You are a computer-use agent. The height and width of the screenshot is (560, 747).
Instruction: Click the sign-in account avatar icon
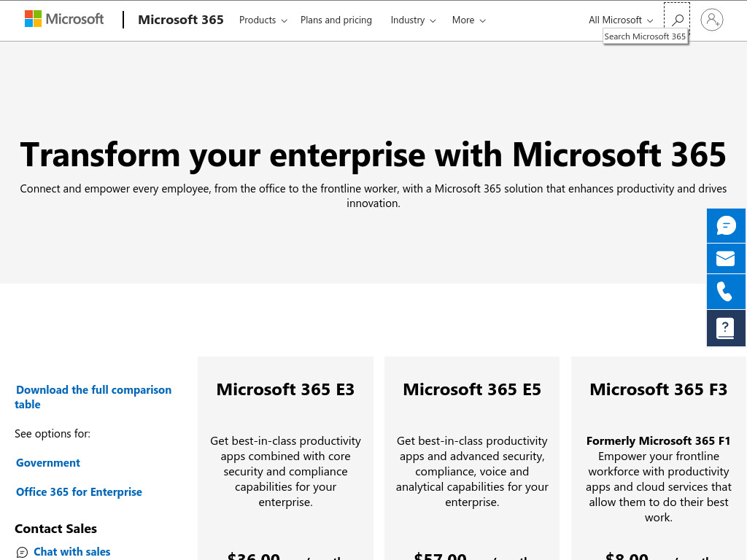point(712,20)
